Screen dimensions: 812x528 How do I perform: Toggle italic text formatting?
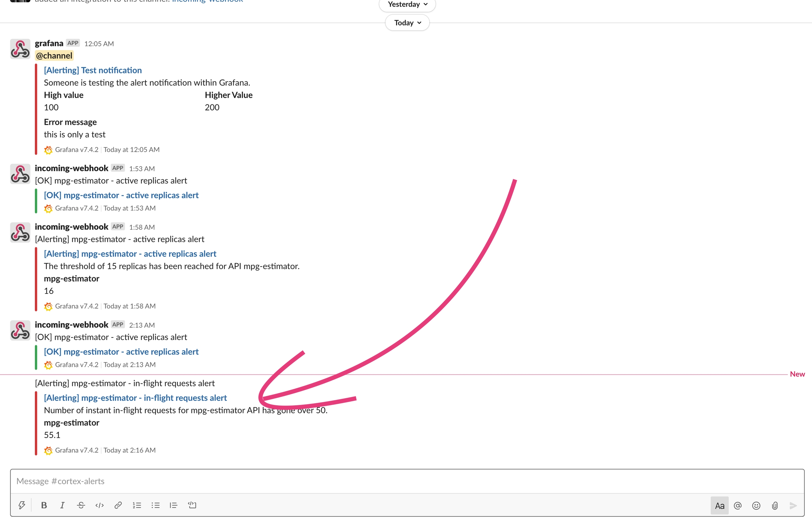point(62,505)
